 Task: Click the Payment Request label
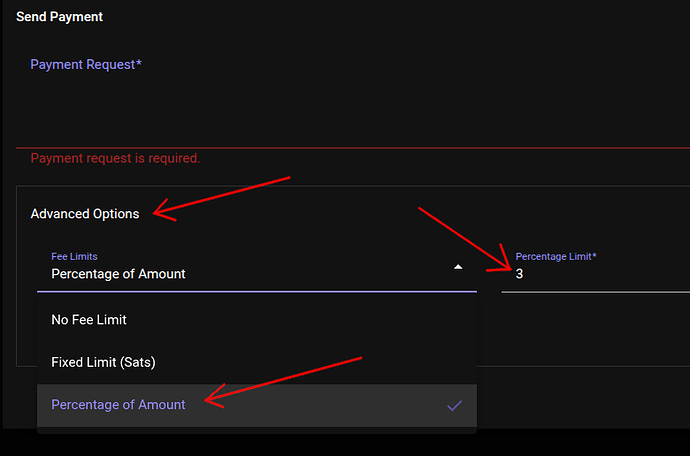(86, 65)
